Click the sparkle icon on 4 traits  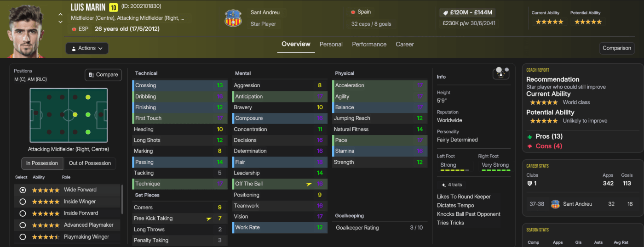click(x=443, y=185)
